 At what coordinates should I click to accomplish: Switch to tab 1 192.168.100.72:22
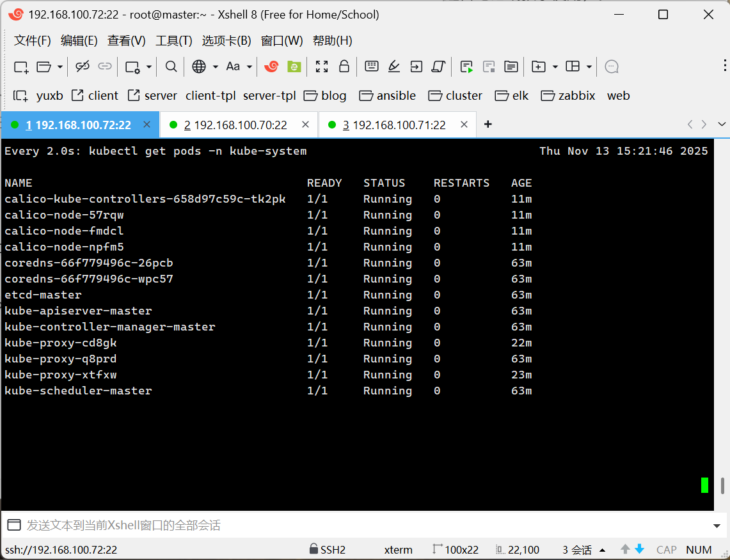80,125
